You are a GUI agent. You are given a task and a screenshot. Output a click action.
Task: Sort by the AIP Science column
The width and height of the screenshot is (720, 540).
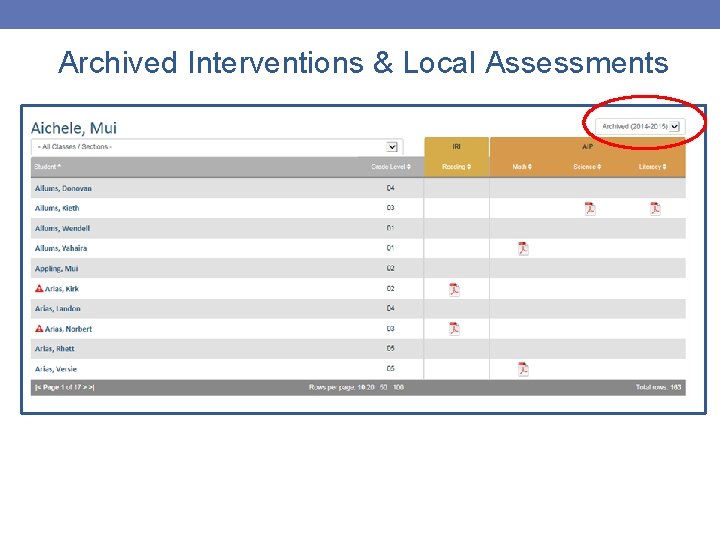coord(587,167)
